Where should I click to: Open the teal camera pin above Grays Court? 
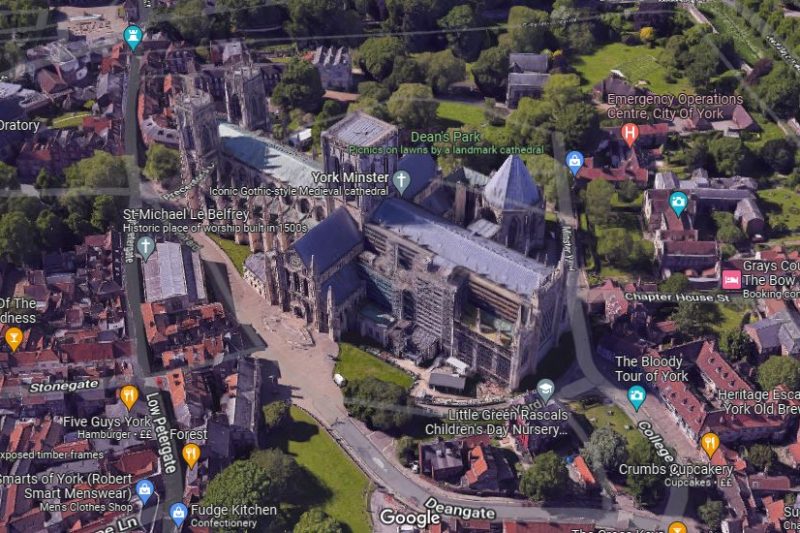[x=678, y=203]
